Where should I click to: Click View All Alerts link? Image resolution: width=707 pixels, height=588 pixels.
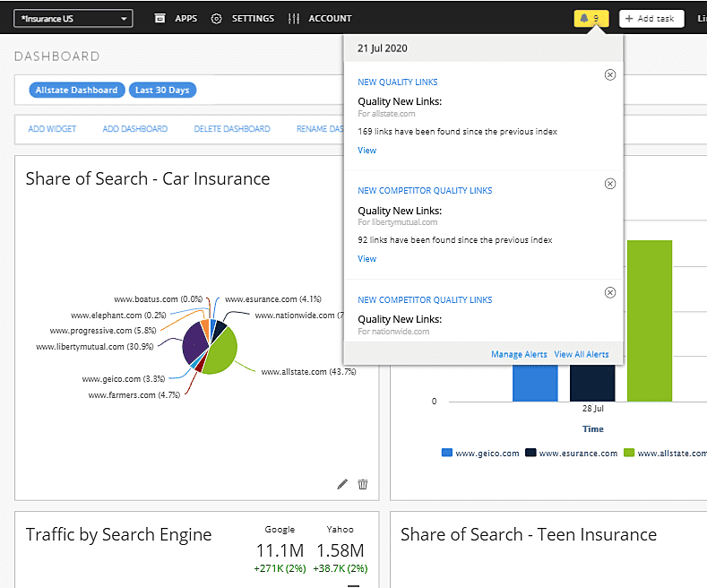coord(582,354)
